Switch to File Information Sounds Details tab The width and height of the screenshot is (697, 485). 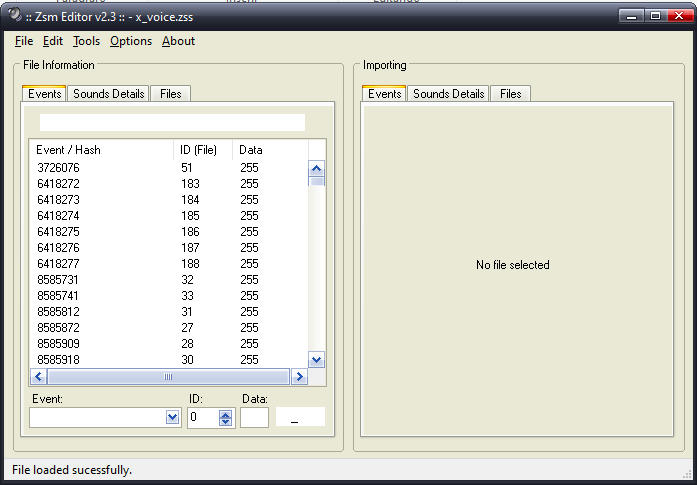[108, 94]
